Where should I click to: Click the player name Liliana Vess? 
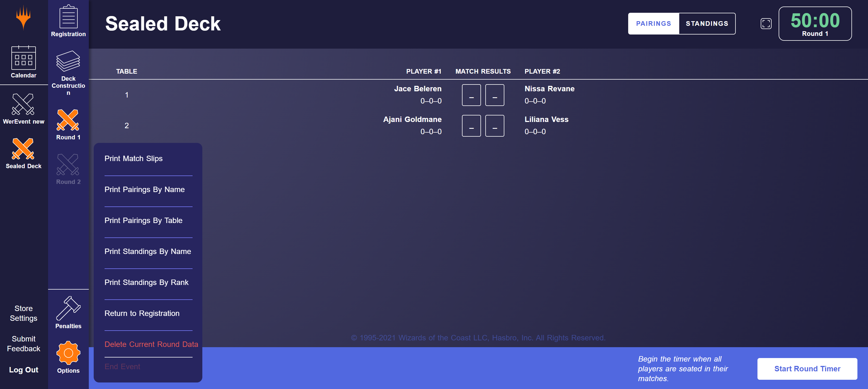click(x=546, y=119)
